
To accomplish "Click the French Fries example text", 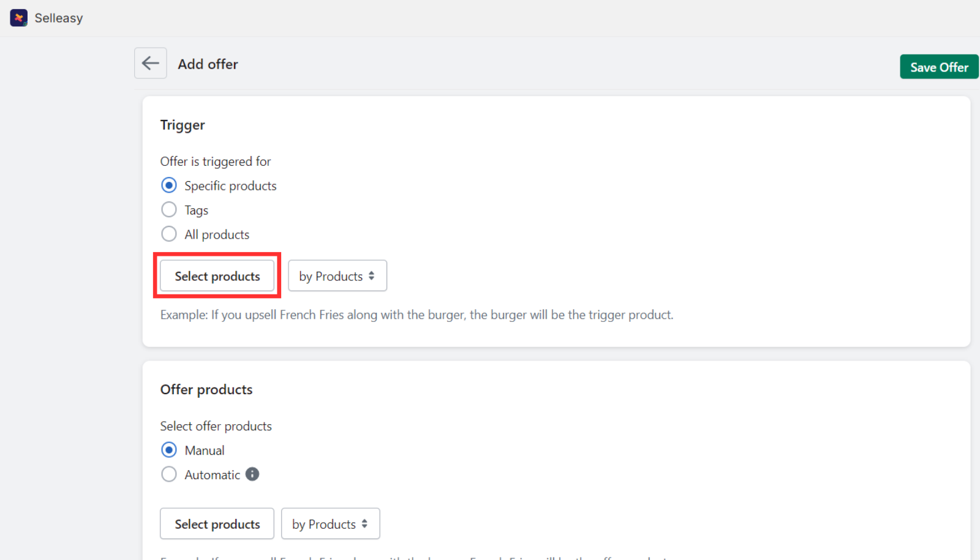I will (417, 315).
